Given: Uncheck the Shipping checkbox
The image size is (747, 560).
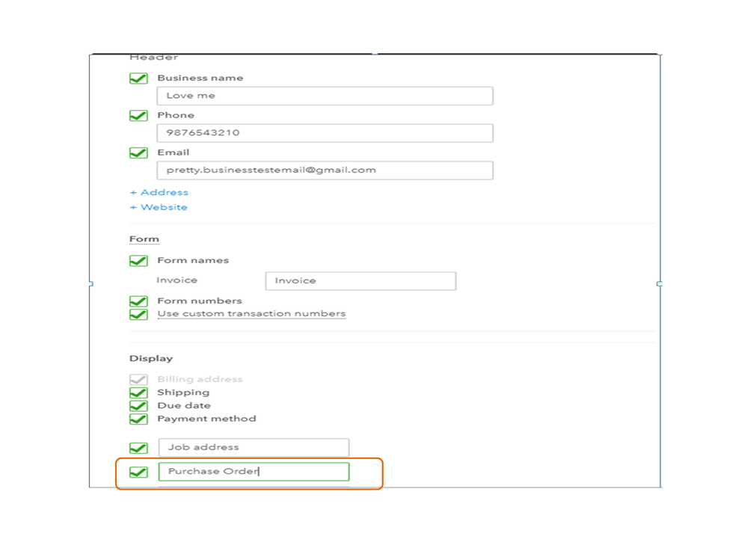Looking at the screenshot, I should pos(138,393).
